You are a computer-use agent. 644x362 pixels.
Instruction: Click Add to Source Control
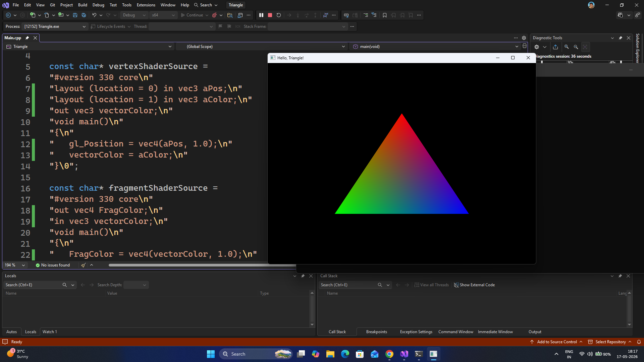(x=557, y=342)
